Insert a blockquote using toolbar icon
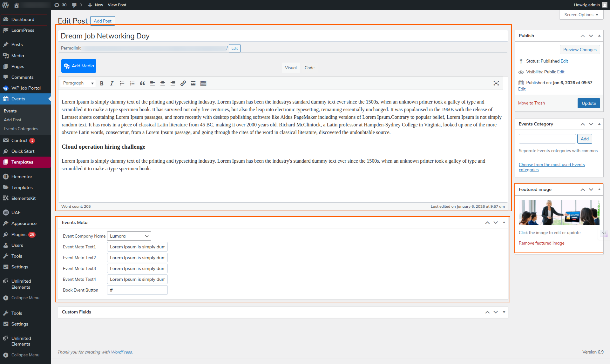The width and height of the screenshot is (610, 364). click(142, 83)
